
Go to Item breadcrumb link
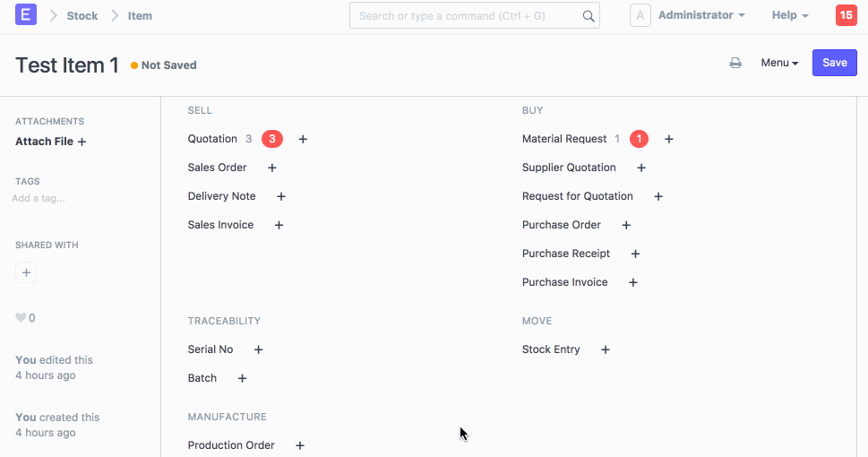pos(140,16)
